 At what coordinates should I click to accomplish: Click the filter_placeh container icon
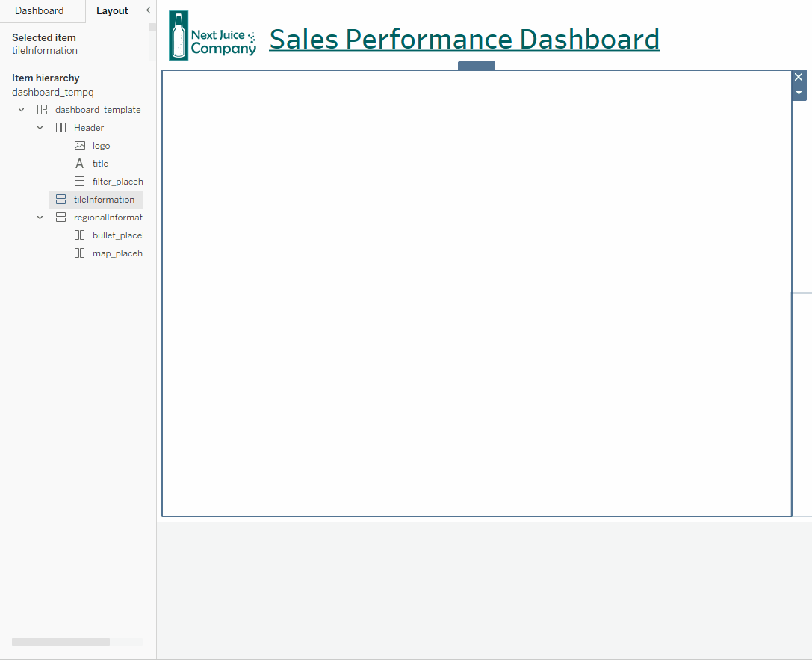point(79,181)
